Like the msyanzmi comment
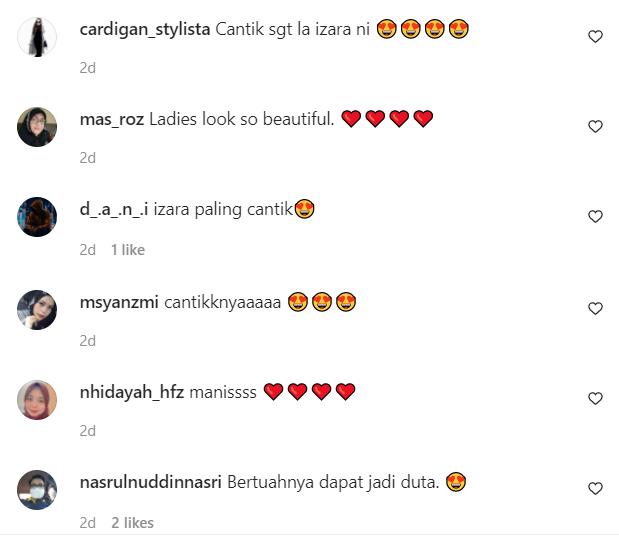The width and height of the screenshot is (619, 537). 595,308
